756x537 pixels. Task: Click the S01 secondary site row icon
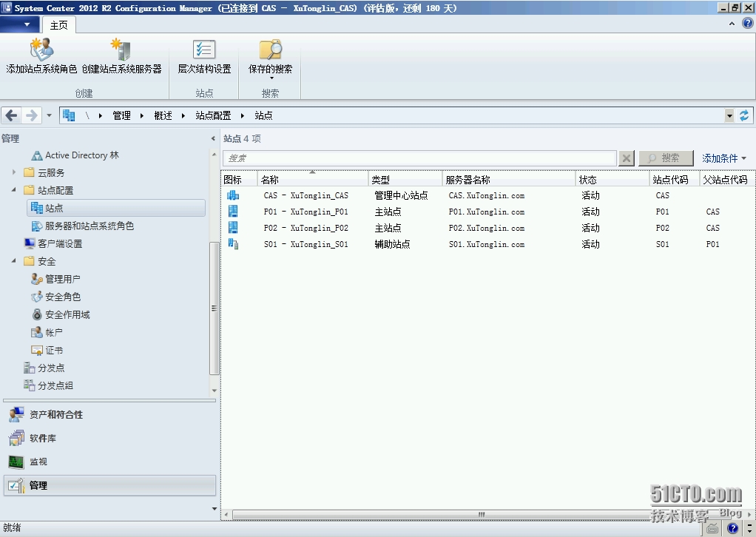point(233,244)
